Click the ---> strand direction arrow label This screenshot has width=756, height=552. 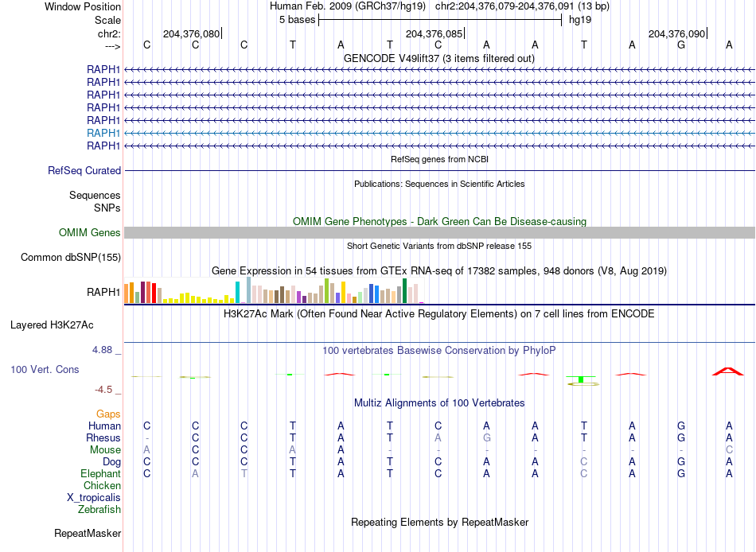pyautogui.click(x=112, y=46)
